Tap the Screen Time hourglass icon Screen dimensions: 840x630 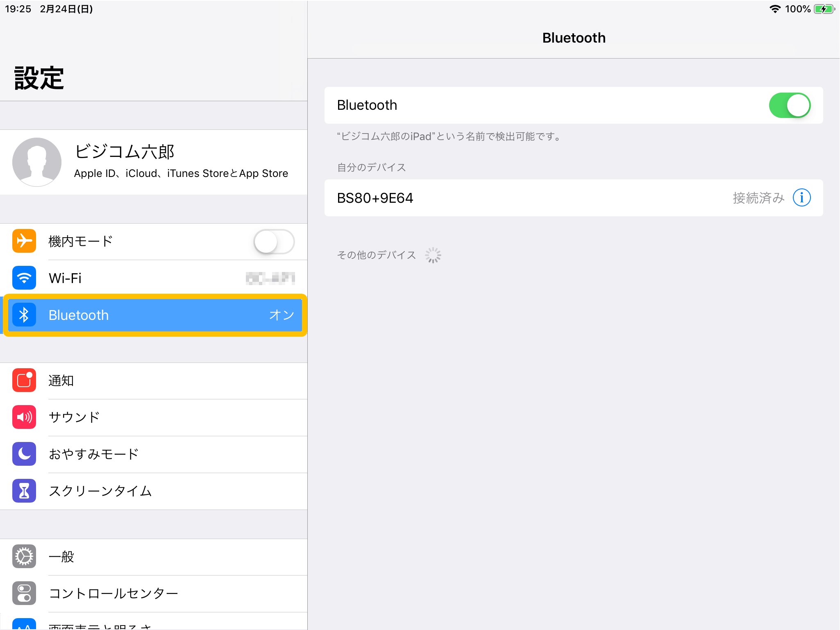tap(24, 491)
